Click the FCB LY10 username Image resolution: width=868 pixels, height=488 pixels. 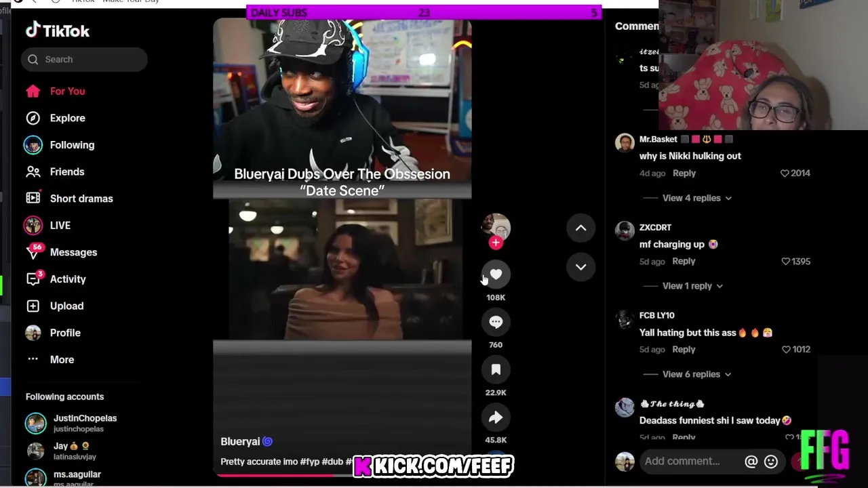[x=657, y=315]
